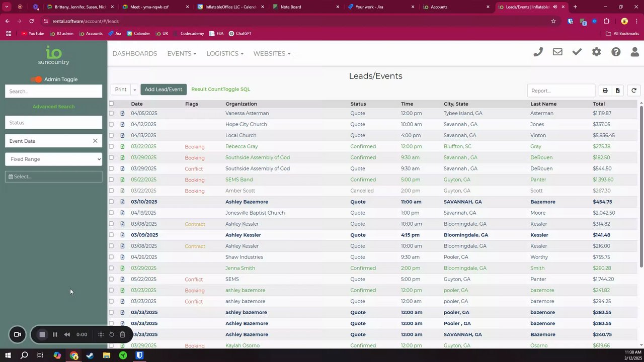The width and height of the screenshot is (644, 362).
Task: Pause the screen recording
Action: click(55, 334)
